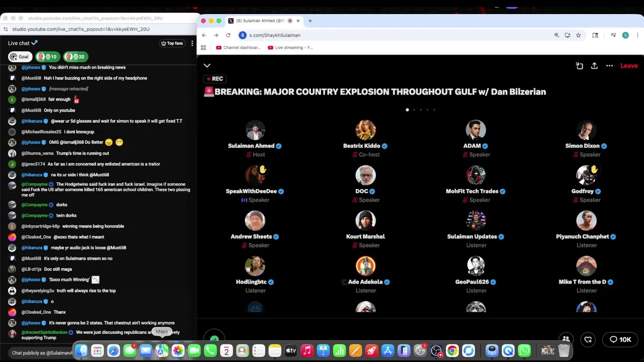Click the GeoPaul626 listener name
The width and height of the screenshot is (644, 362).
472,282
